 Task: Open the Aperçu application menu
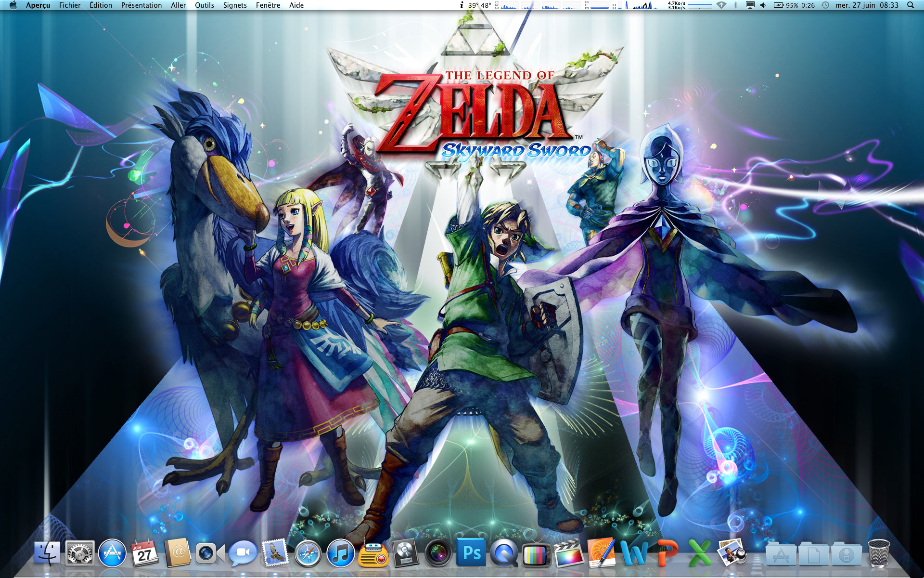38,5
